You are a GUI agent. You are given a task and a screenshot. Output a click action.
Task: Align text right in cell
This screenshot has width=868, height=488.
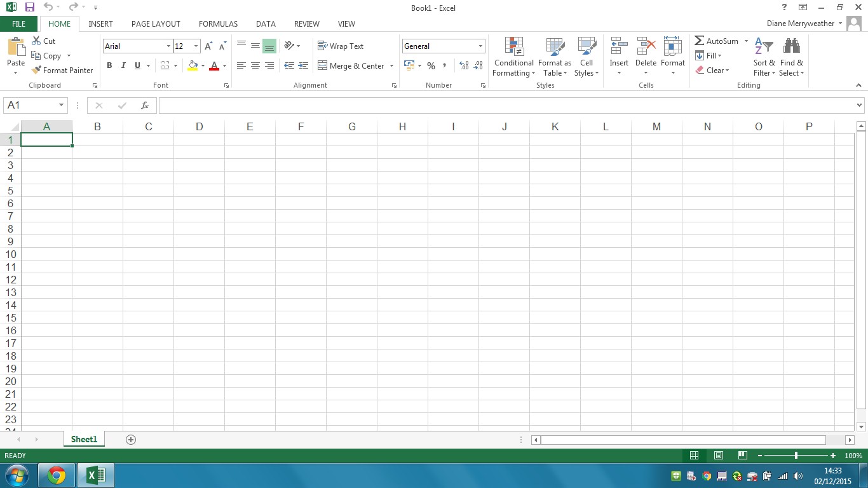pyautogui.click(x=269, y=65)
